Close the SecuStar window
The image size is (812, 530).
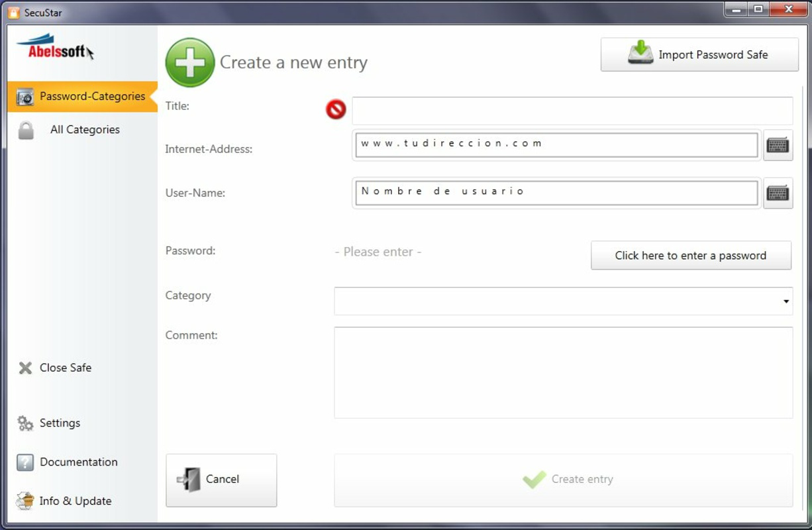[788, 9]
